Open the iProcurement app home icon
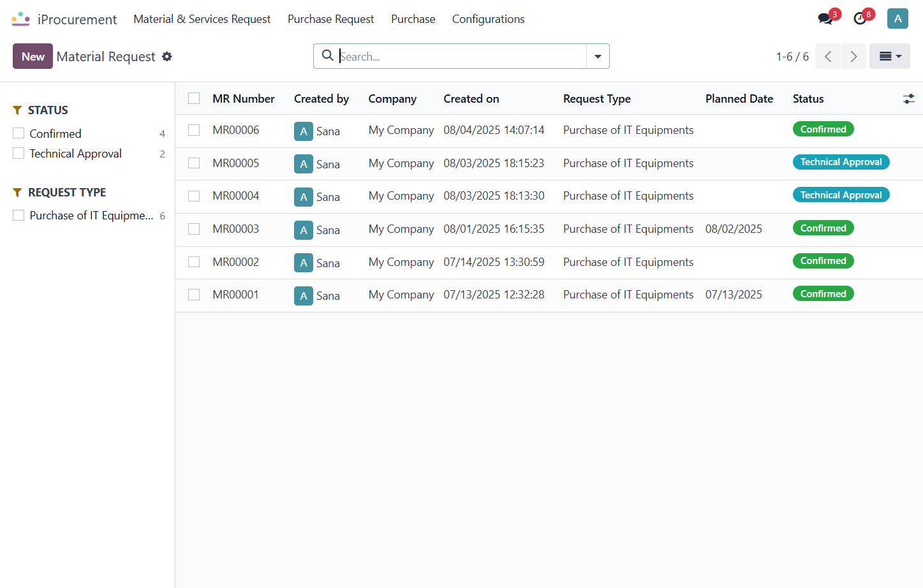923x588 pixels. click(x=21, y=19)
